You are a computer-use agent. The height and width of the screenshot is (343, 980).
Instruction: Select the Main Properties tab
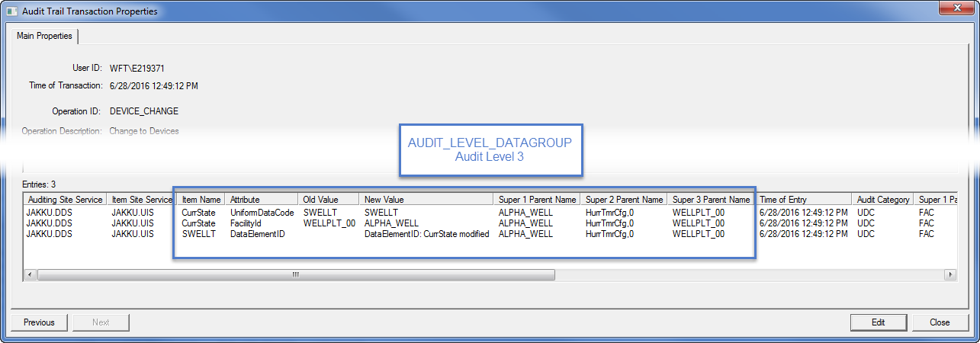(44, 36)
